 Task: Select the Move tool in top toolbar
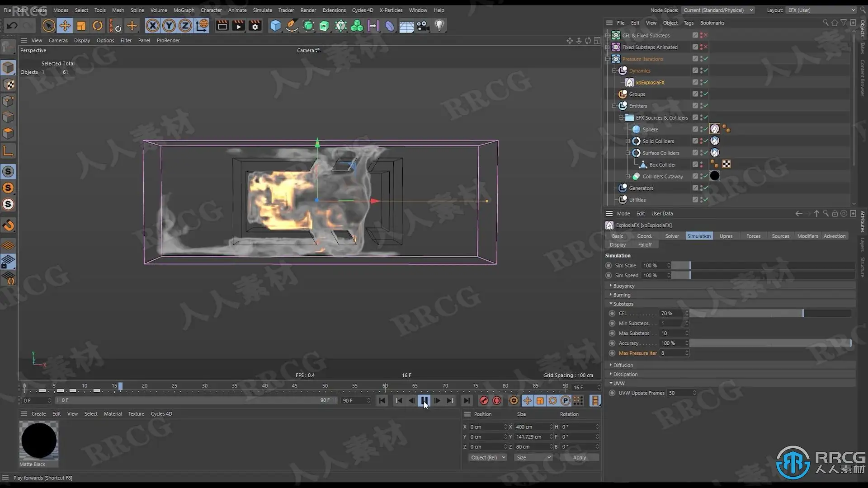[x=65, y=26]
